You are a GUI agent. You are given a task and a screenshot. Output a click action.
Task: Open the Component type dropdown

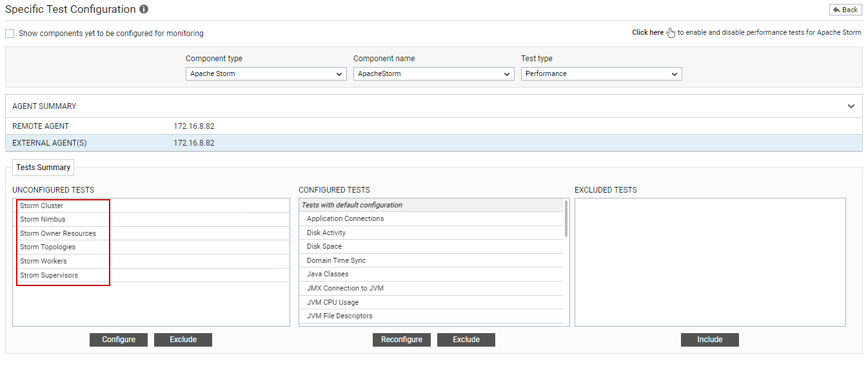click(266, 74)
